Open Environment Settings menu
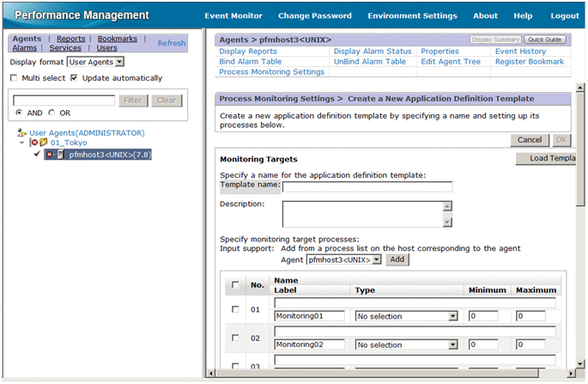The image size is (588, 384). coord(412,15)
